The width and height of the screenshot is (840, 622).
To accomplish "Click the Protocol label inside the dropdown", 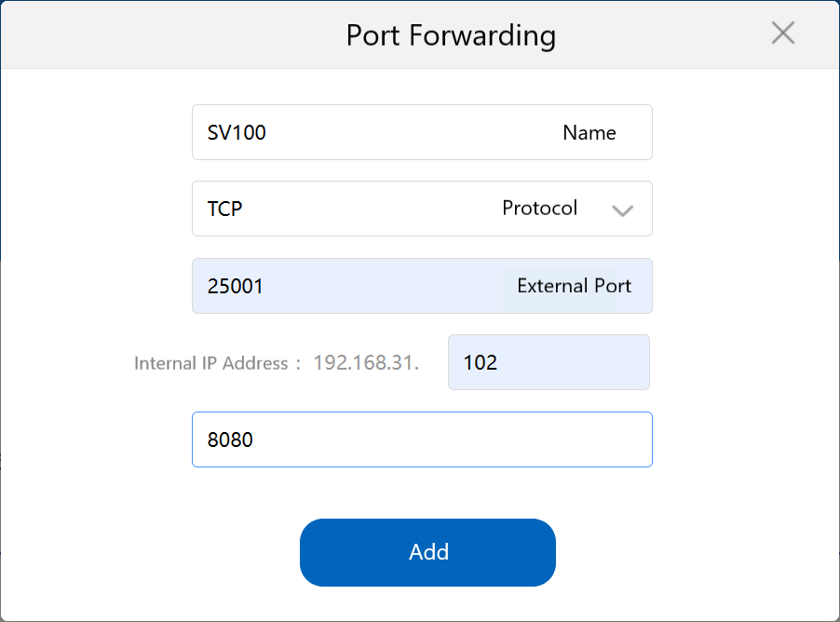I will [x=539, y=209].
